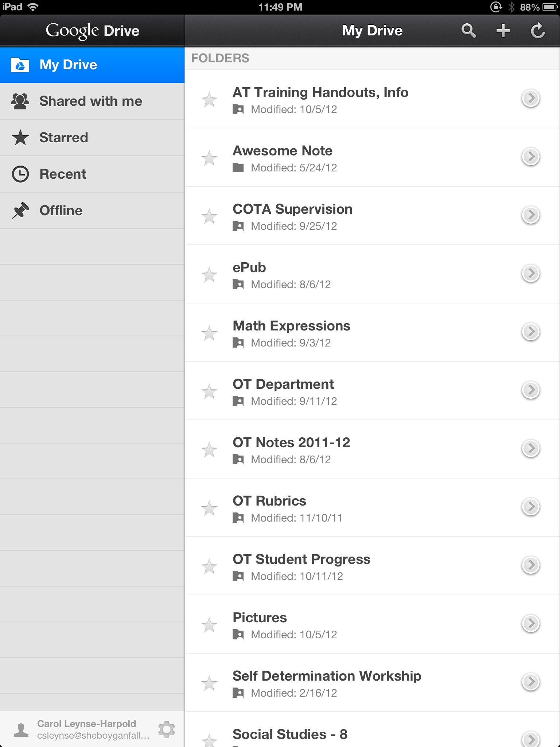This screenshot has height=747, width=560.
Task: Open chevron for Math Expressions folder
Action: coord(531,332)
